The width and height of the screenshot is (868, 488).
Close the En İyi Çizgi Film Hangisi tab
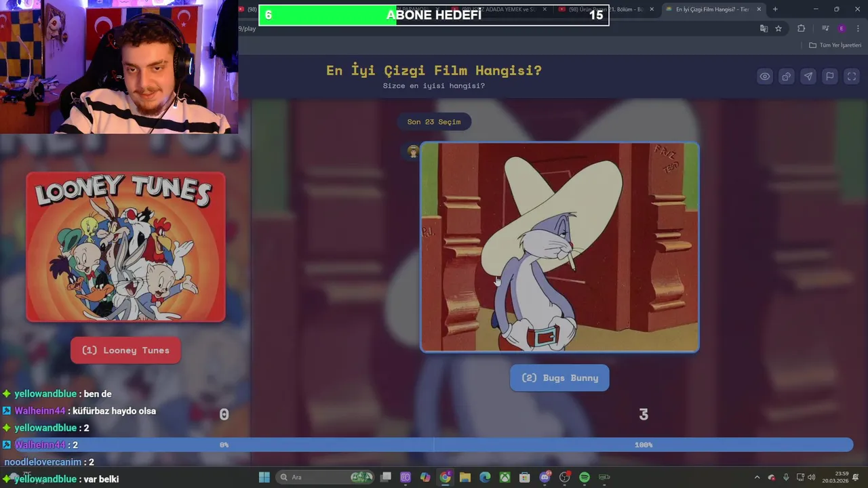coord(759,9)
